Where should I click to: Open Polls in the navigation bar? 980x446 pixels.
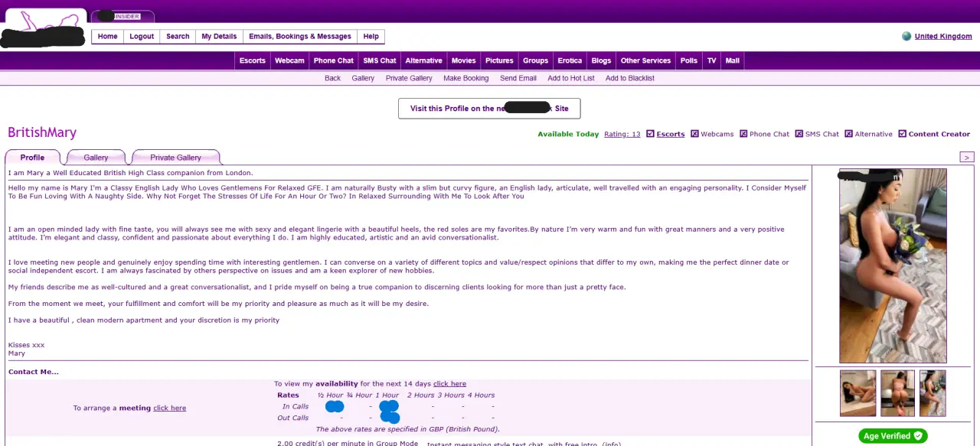click(x=689, y=60)
